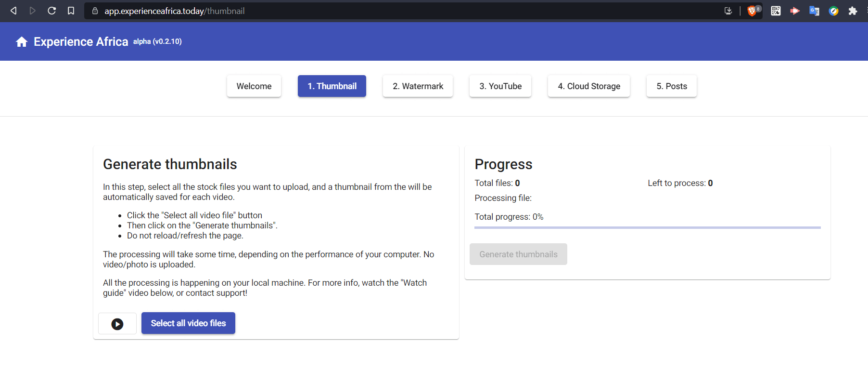Click the red video recorder extension
Image resolution: width=868 pixels, height=370 pixels.
click(x=795, y=11)
